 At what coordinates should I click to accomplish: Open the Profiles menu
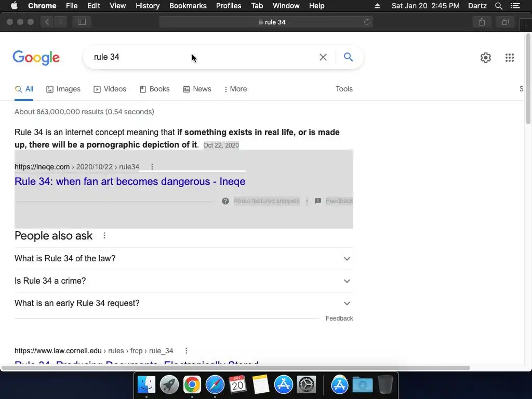pyautogui.click(x=229, y=6)
